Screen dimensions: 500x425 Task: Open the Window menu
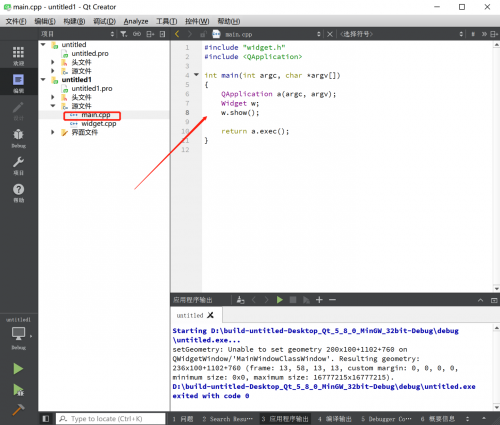coord(197,21)
